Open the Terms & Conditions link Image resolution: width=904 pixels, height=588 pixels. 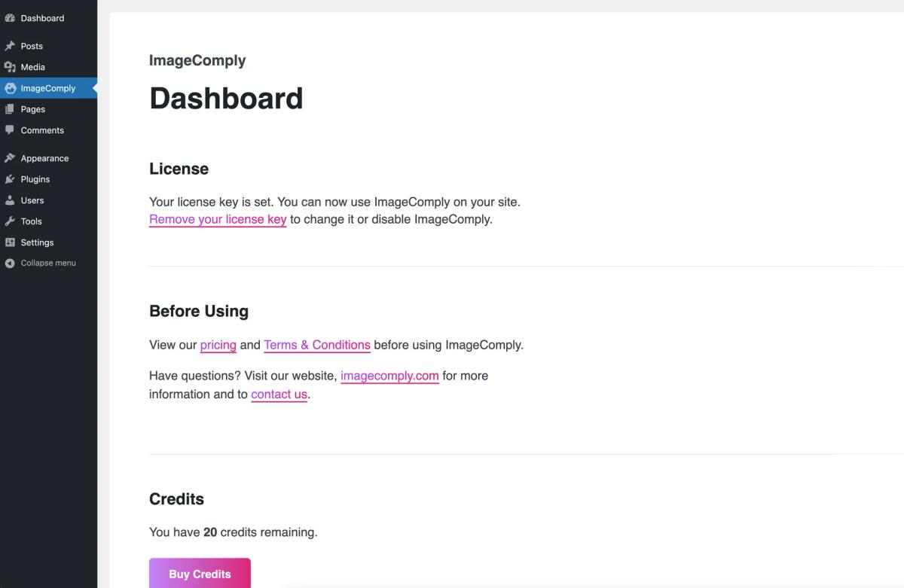coord(317,345)
